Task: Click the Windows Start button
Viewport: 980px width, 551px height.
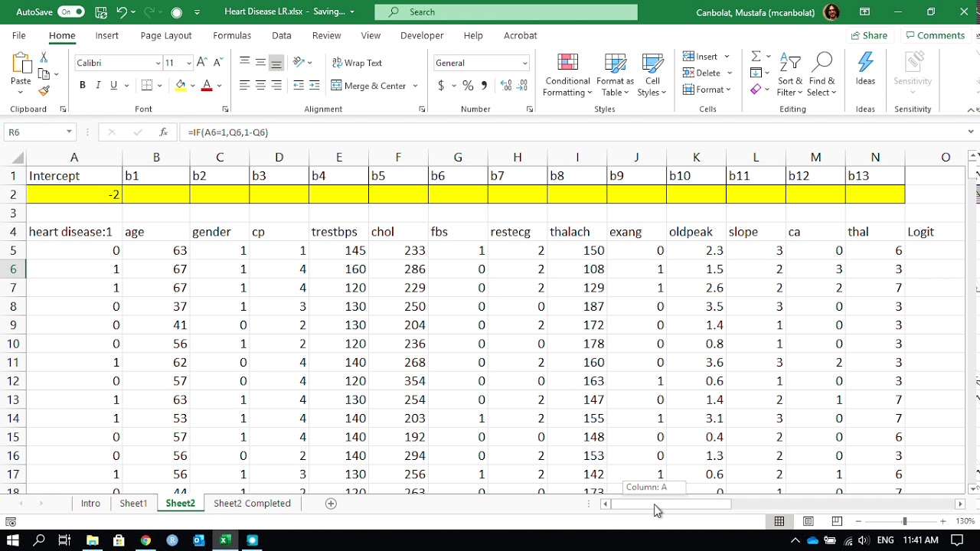Action: click(x=13, y=540)
